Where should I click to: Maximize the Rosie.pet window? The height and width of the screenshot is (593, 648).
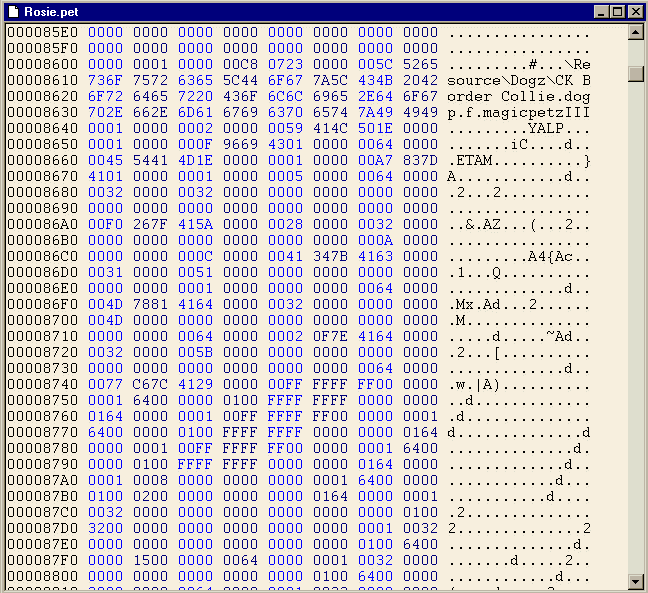(x=618, y=11)
